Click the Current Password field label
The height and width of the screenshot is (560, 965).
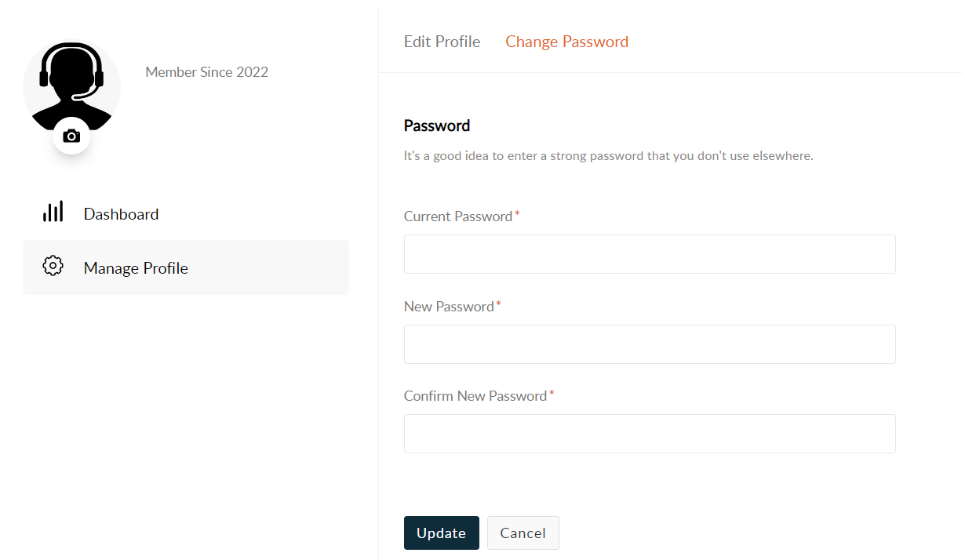(x=457, y=216)
